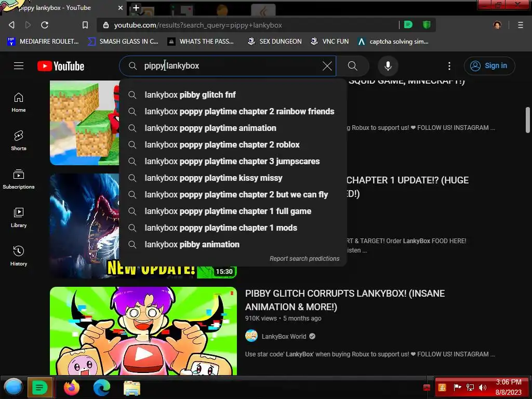Viewport: 532px width, 399px height.
Task: Click Report search predictions link
Action: point(304,259)
